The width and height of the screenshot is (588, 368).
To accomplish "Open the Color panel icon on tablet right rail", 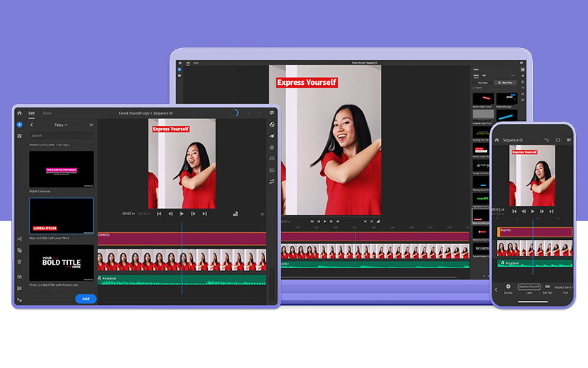I will point(272,147).
